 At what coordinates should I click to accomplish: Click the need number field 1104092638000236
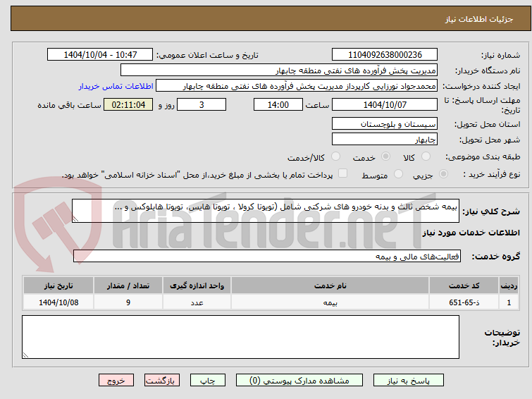click(x=385, y=55)
